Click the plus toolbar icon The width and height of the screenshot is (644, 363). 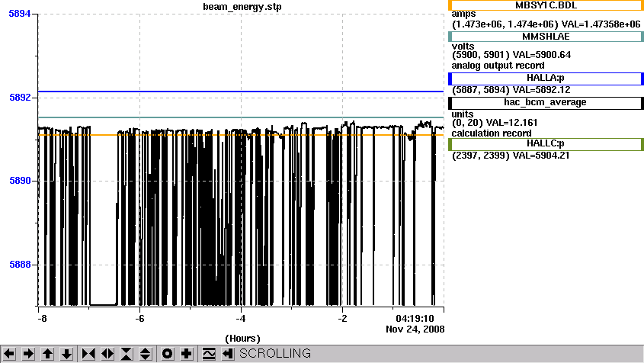187,354
